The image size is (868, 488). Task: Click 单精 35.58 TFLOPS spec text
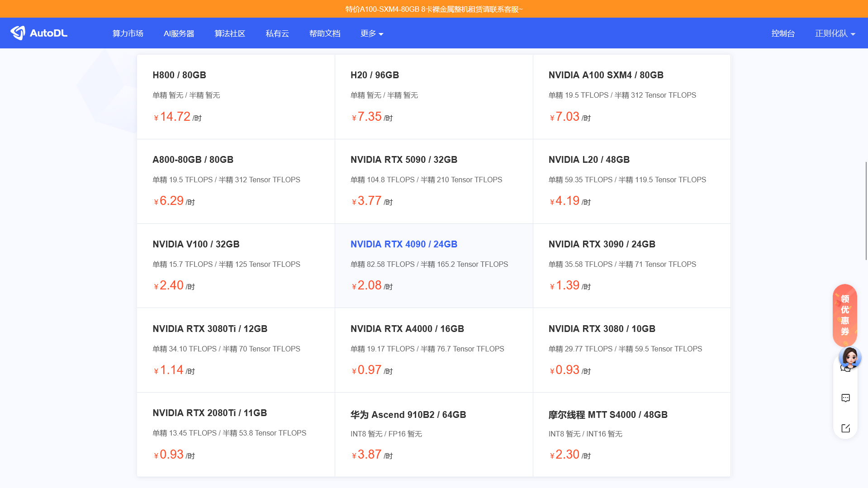pos(580,265)
